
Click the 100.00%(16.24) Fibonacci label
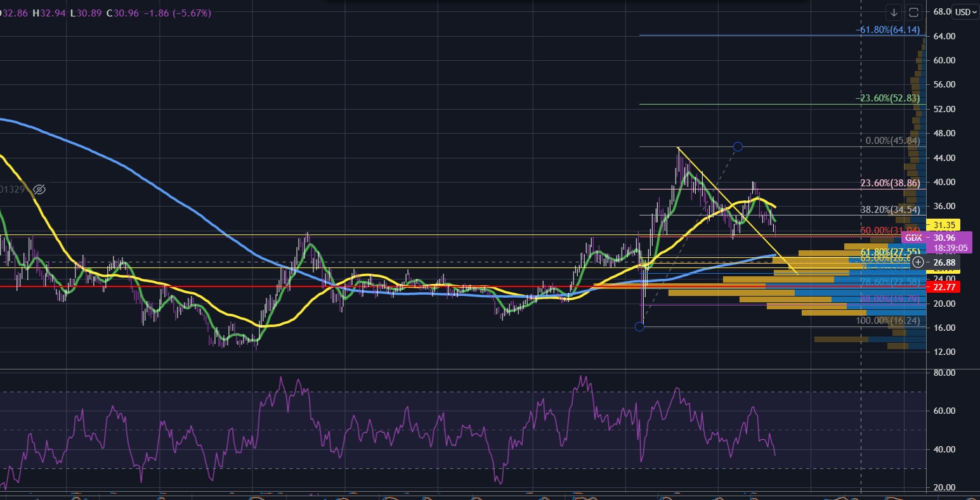click(x=888, y=321)
